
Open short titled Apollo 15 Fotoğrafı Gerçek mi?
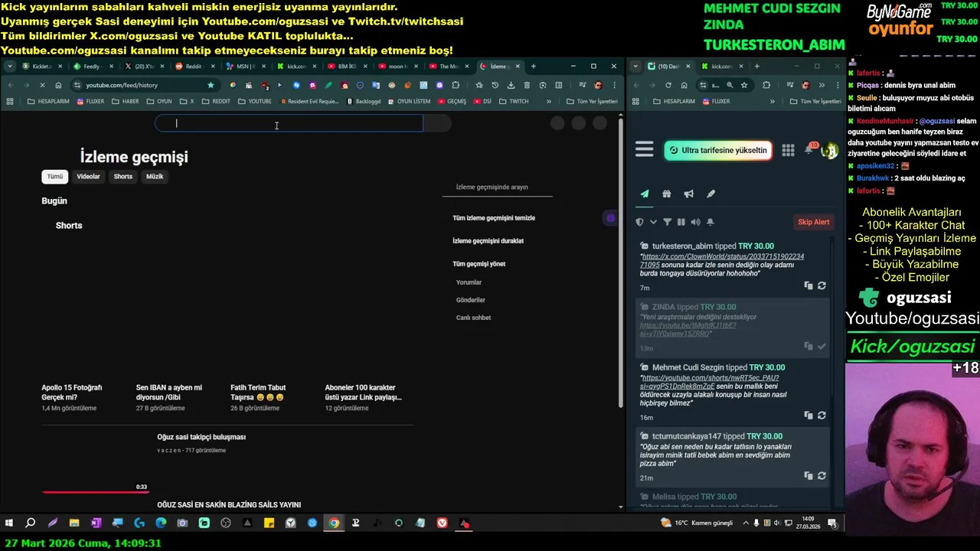point(72,393)
